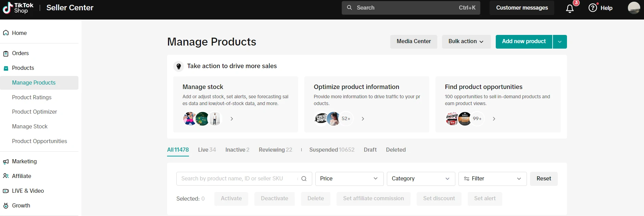Click the Growth icon in sidebar
Image resolution: width=644 pixels, height=216 pixels.
coord(6,206)
